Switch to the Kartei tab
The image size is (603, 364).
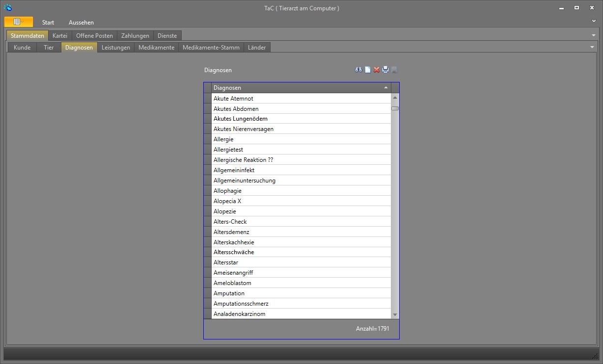pyautogui.click(x=60, y=35)
